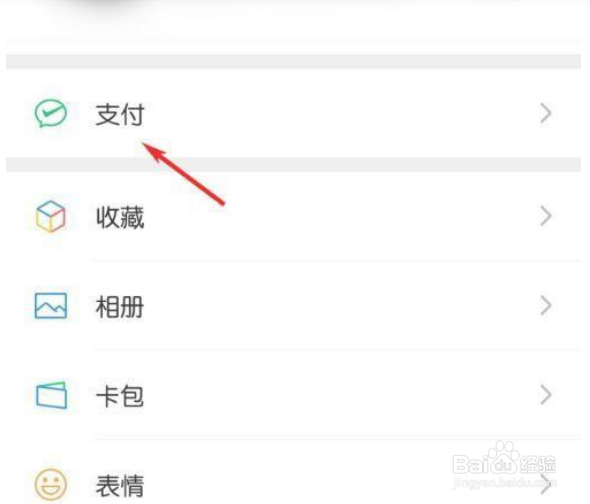Image resolution: width=590 pixels, height=504 pixels.
Task: Select the 收藏 favorites label
Action: pyautogui.click(x=120, y=217)
